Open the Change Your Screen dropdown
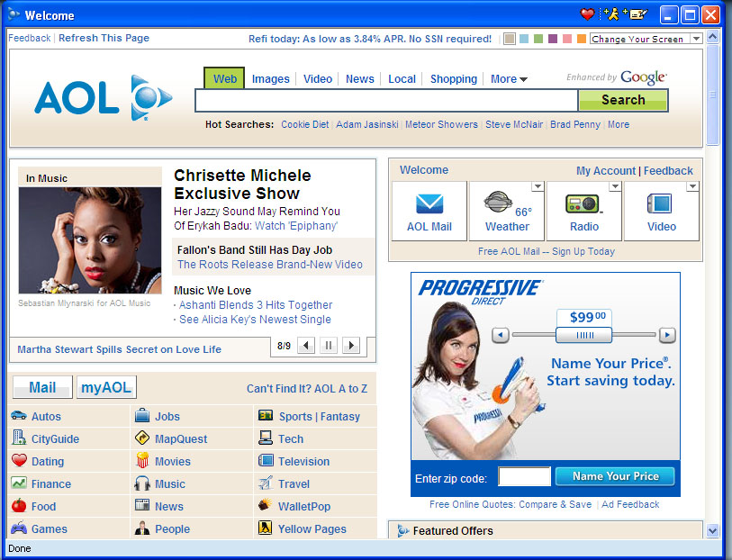Screen dimensions: 732x560 695,39
